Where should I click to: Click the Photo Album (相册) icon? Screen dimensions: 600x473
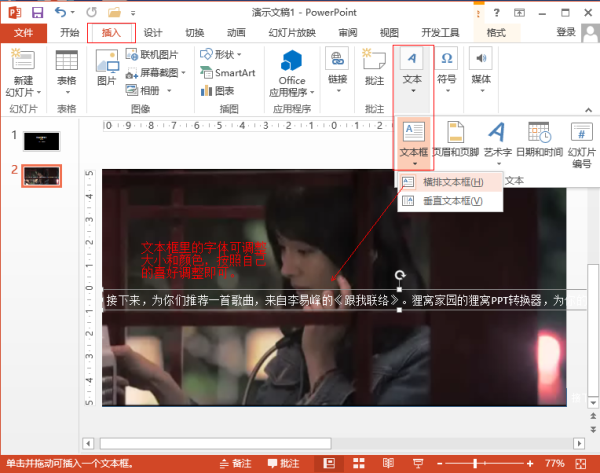[x=143, y=91]
